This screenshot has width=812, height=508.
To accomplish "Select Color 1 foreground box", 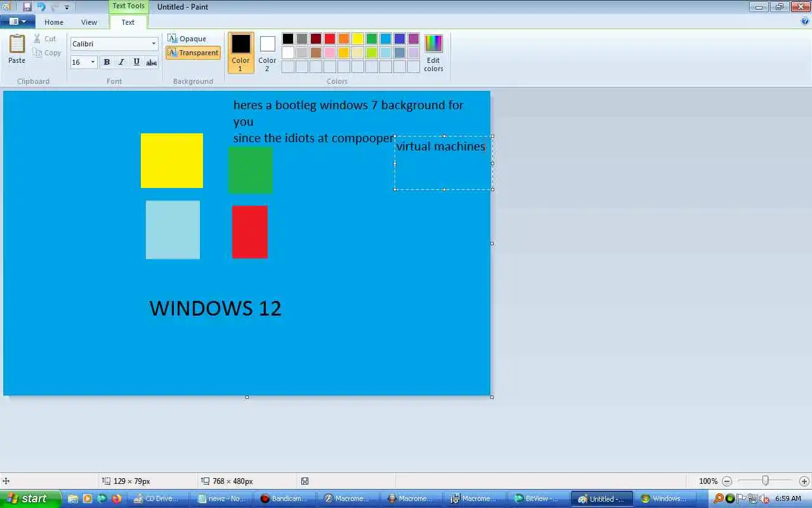I will coord(241,53).
